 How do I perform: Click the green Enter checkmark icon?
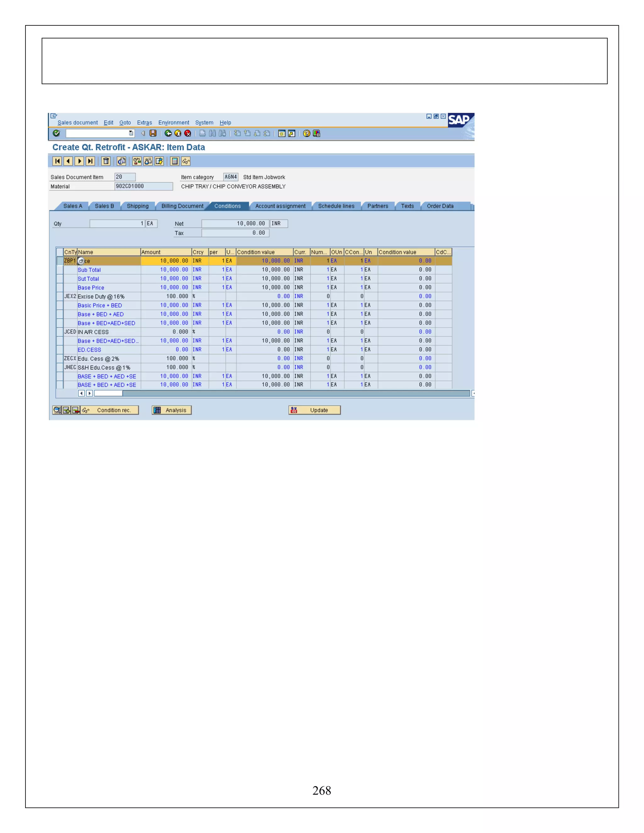pos(57,133)
